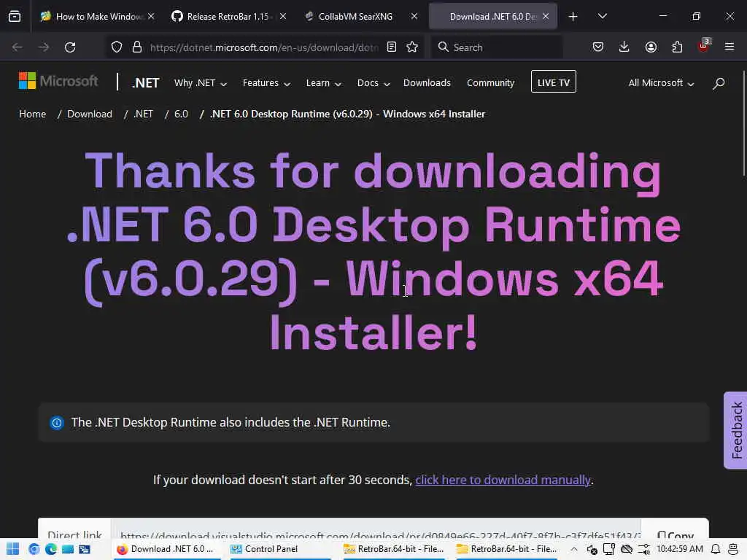List all tabs dropdown arrow
Viewport: 747px width, 560px height.
pyautogui.click(x=602, y=17)
